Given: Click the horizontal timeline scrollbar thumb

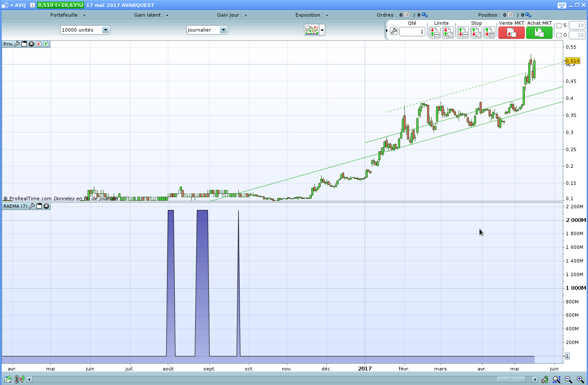Looking at the screenshot, I should [x=511, y=379].
